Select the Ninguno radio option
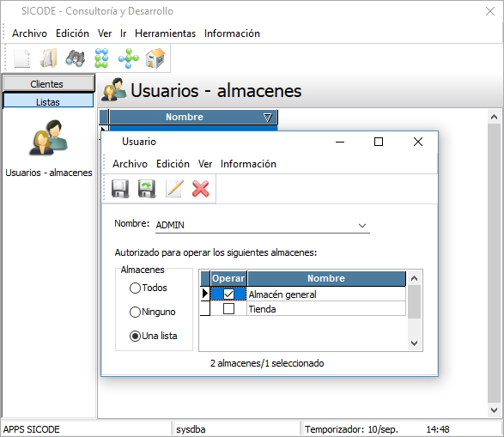 point(135,312)
